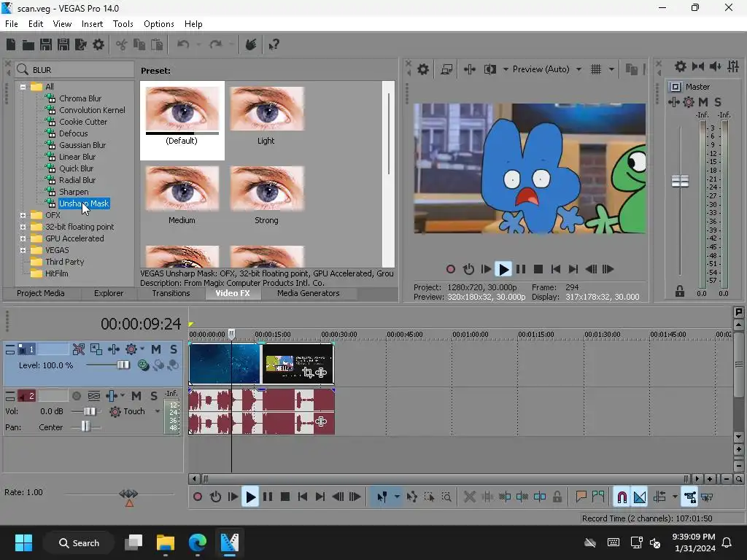
Task: Click the Master volume fader
Action: 681,182
